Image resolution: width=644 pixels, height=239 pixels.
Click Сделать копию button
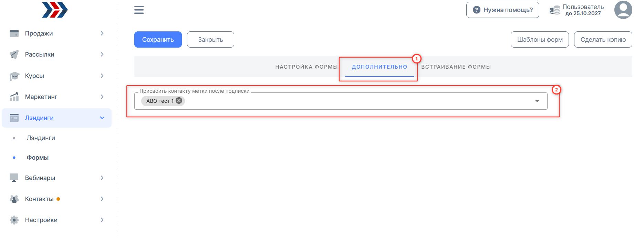[x=603, y=40]
